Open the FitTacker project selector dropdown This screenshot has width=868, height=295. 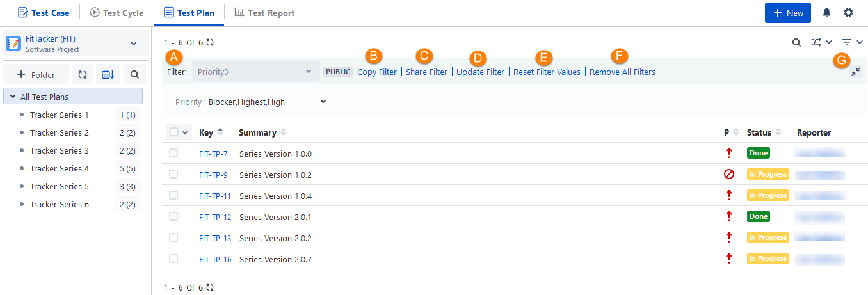point(134,44)
